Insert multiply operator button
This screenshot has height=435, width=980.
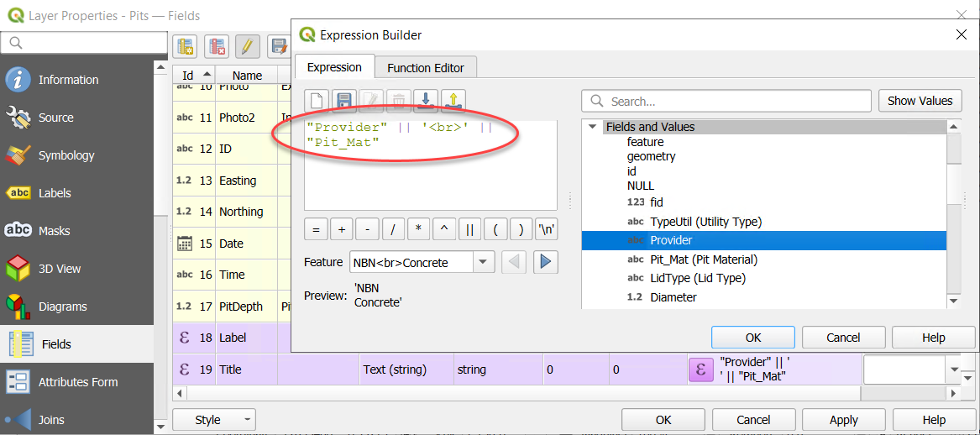[x=419, y=230]
